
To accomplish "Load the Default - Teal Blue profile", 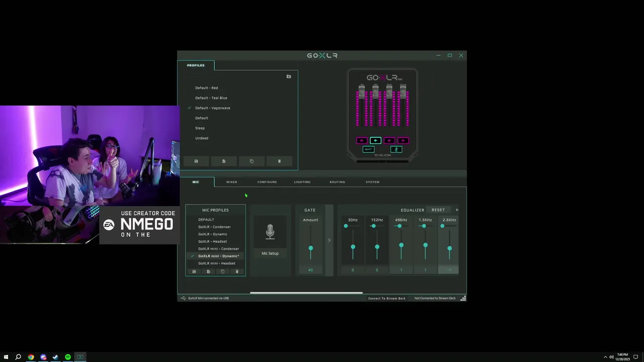I will (211, 98).
